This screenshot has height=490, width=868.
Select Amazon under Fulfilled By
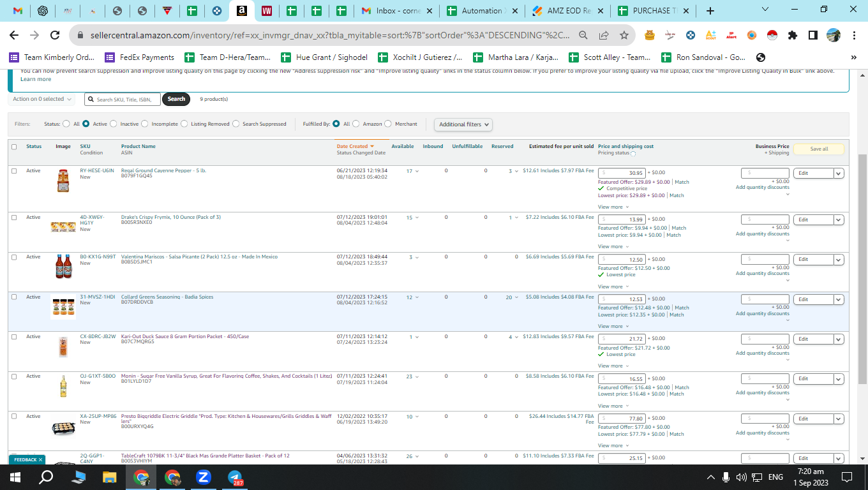[355, 124]
